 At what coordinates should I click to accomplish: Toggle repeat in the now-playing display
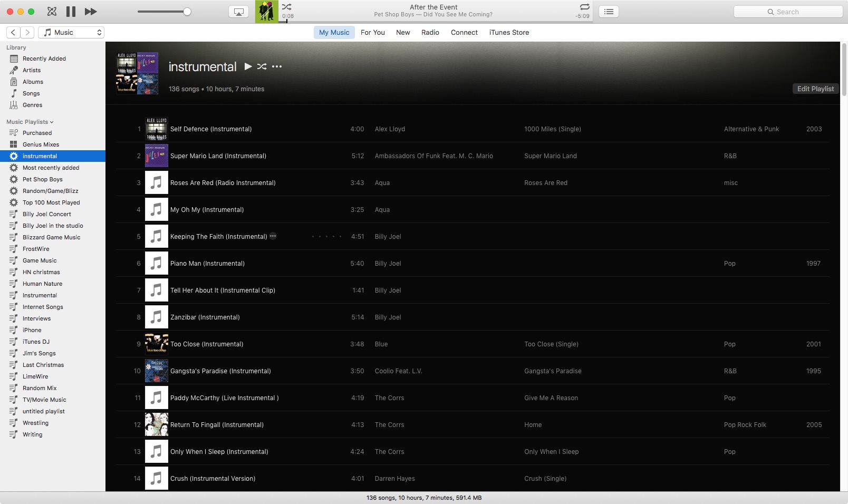584,7
